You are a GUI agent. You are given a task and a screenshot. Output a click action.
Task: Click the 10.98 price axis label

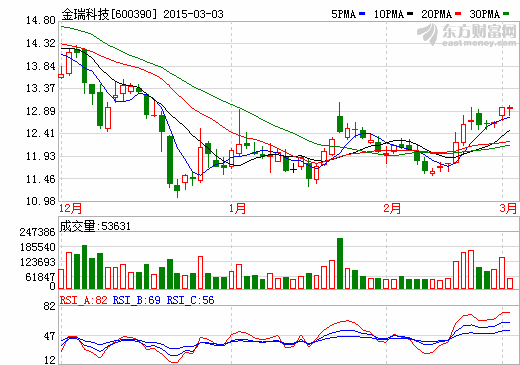pos(41,201)
